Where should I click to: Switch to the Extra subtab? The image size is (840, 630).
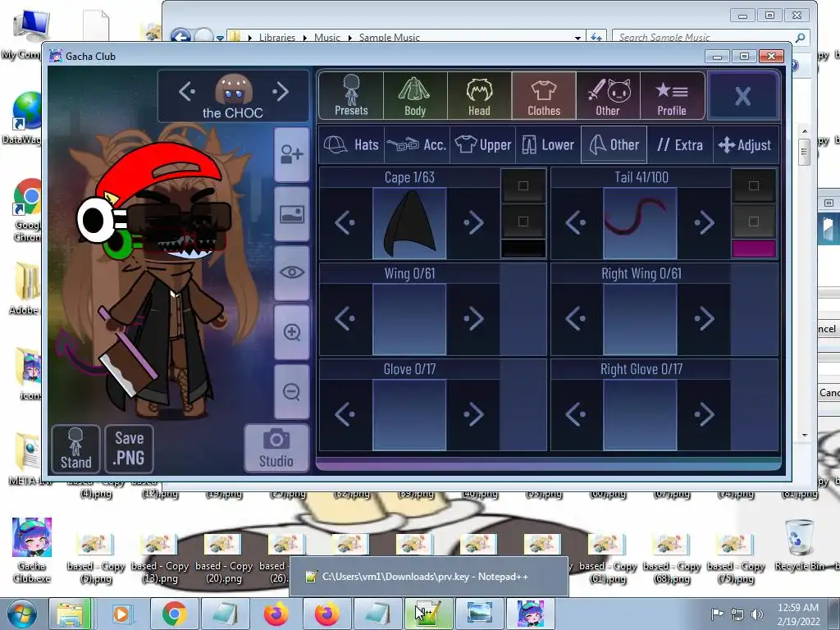coord(680,144)
